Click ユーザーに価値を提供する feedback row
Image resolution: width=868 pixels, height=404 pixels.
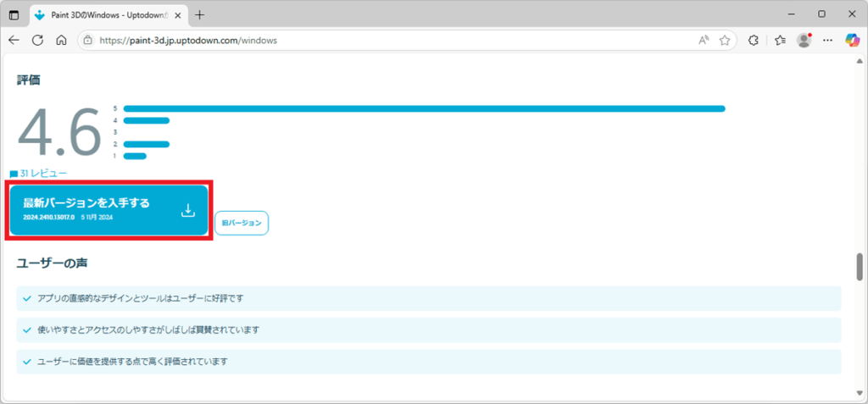pyautogui.click(x=429, y=362)
